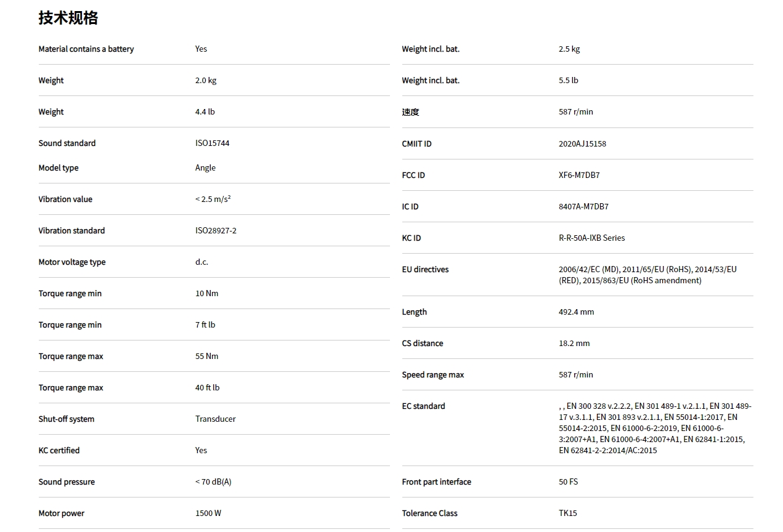Click the Model type value Angle
The width and height of the screenshot is (783, 532).
coord(205,168)
